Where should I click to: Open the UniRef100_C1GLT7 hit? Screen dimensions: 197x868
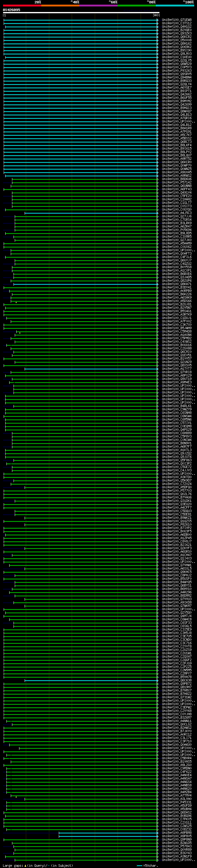177,203
